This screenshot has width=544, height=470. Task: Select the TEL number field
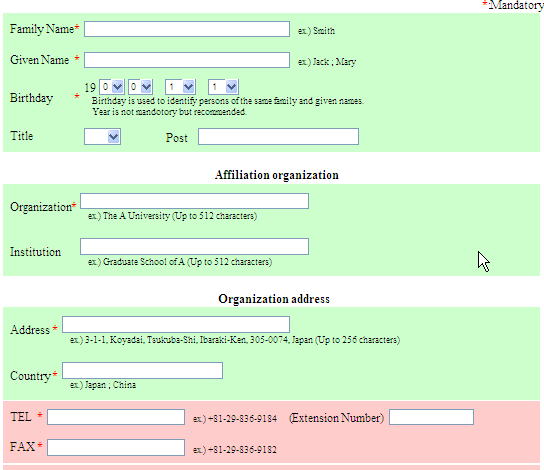tap(116, 417)
